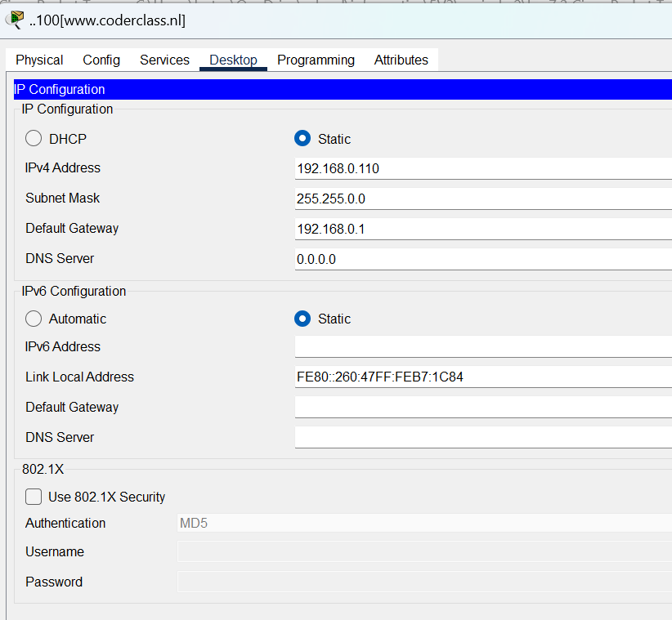This screenshot has height=620, width=672.
Task: Switch to the Attributes tab
Action: coord(401,60)
